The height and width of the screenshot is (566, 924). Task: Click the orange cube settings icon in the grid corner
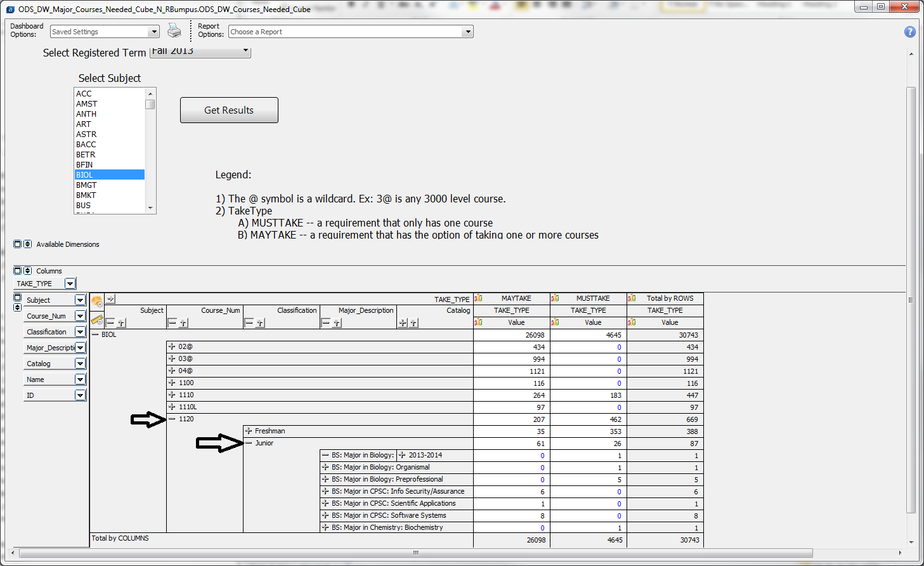(97, 301)
